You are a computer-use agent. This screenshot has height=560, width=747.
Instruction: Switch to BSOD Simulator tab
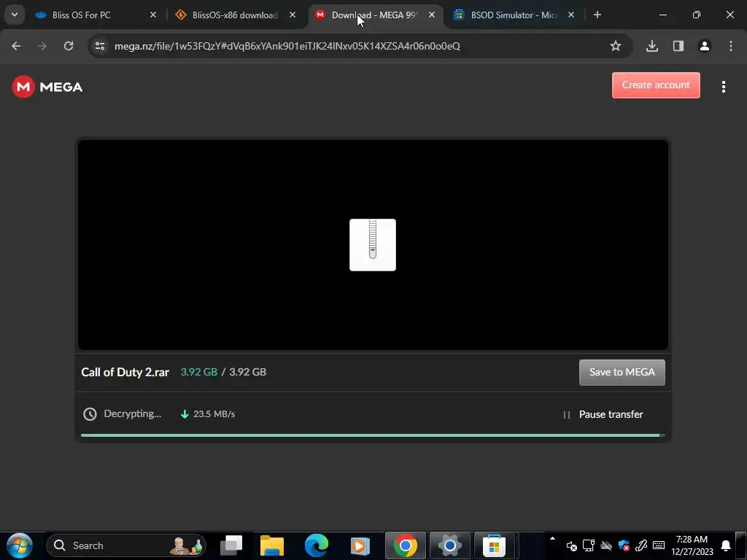[x=514, y=15]
